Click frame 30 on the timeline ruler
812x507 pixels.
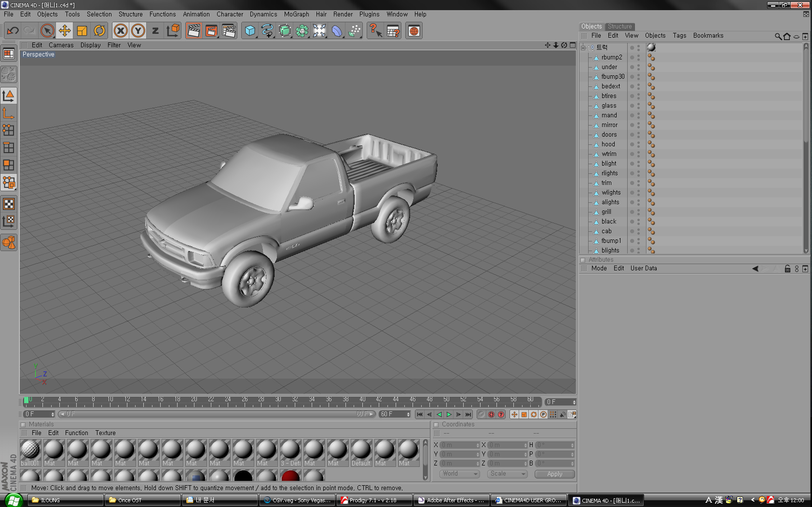coord(278,401)
